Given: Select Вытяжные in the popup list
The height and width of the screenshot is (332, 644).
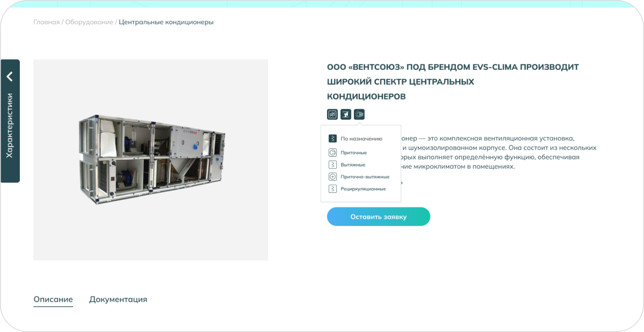Looking at the screenshot, I should 353,164.
